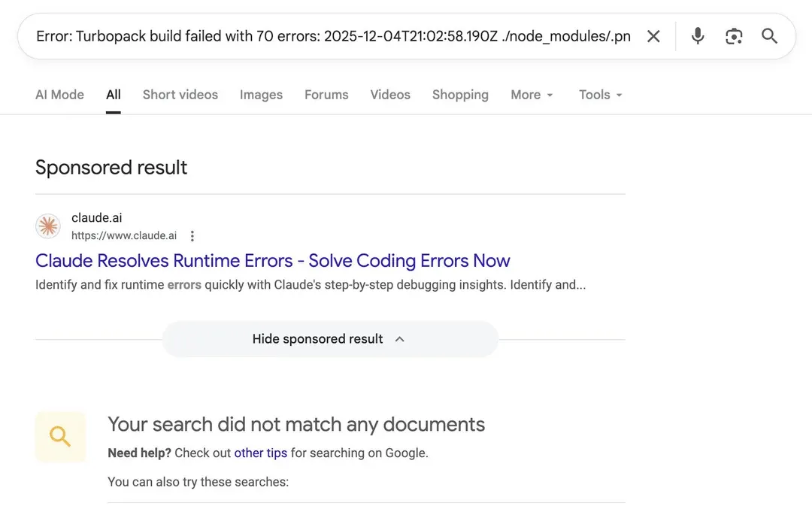
Task: Open Google Lens camera search
Action: tap(734, 35)
